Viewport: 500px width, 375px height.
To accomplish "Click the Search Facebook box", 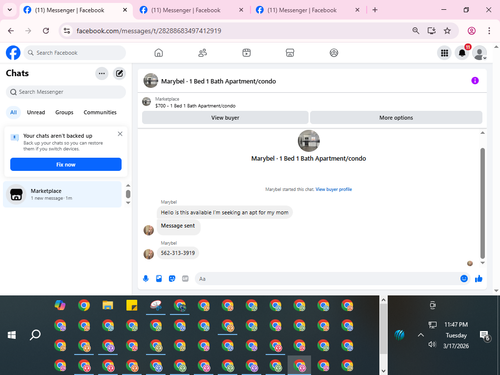I will pos(75,53).
